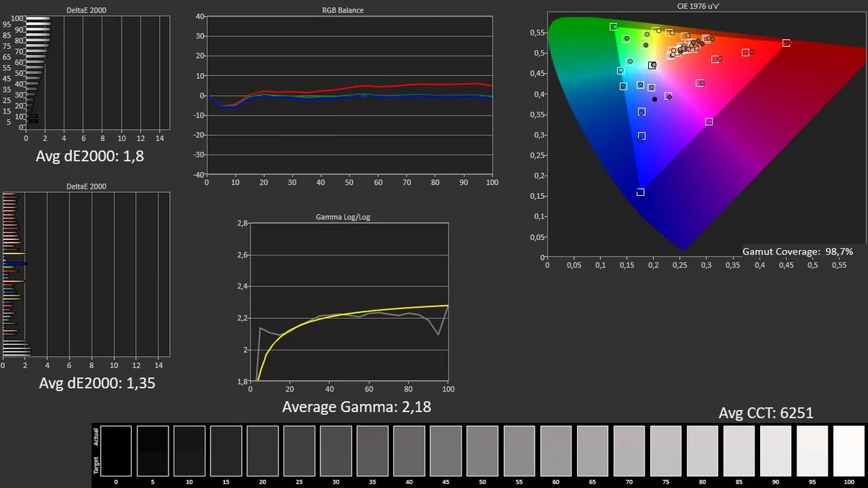Click the 'Target' label beside the swatches
This screenshot has height=488, width=868.
(x=95, y=465)
